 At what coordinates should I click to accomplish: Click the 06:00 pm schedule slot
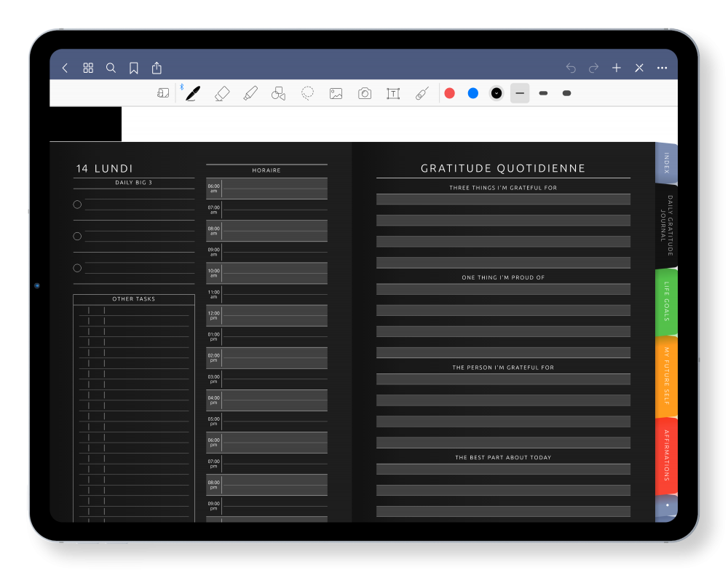click(266, 443)
